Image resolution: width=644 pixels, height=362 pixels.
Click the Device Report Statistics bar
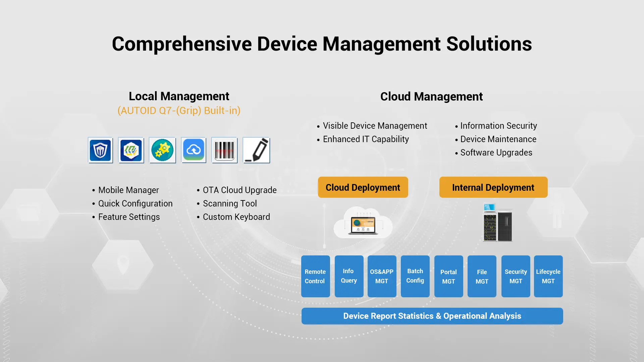click(x=432, y=316)
